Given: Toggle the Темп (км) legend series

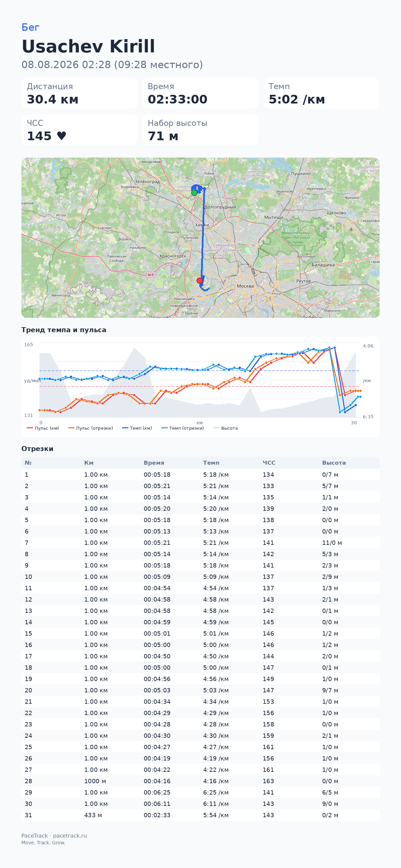Looking at the screenshot, I should point(137,428).
